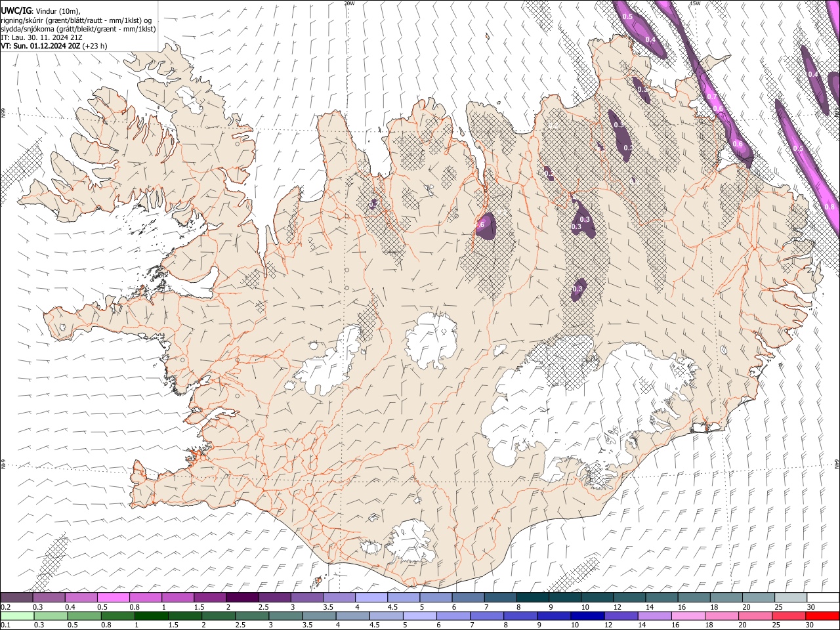
Task: Pick the darkest purple 2 mm snow swatch
Action: [242, 597]
